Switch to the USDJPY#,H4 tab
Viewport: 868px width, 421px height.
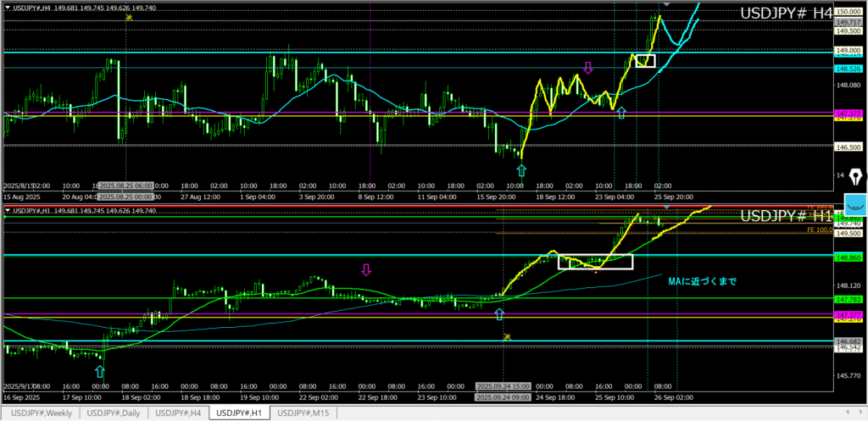(x=180, y=413)
